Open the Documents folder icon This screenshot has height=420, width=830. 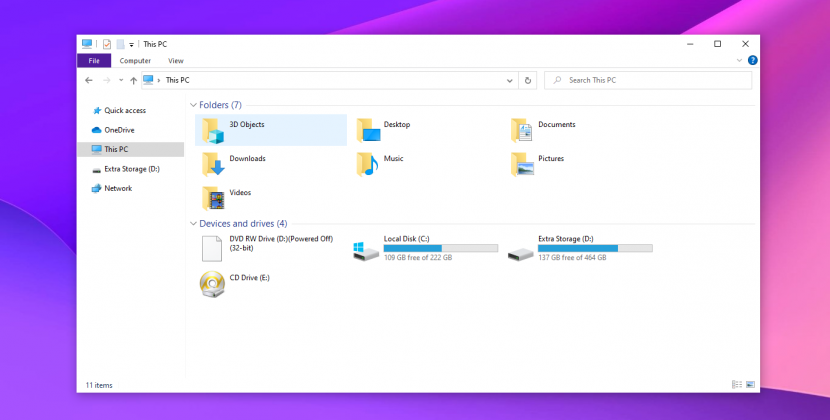(522, 130)
